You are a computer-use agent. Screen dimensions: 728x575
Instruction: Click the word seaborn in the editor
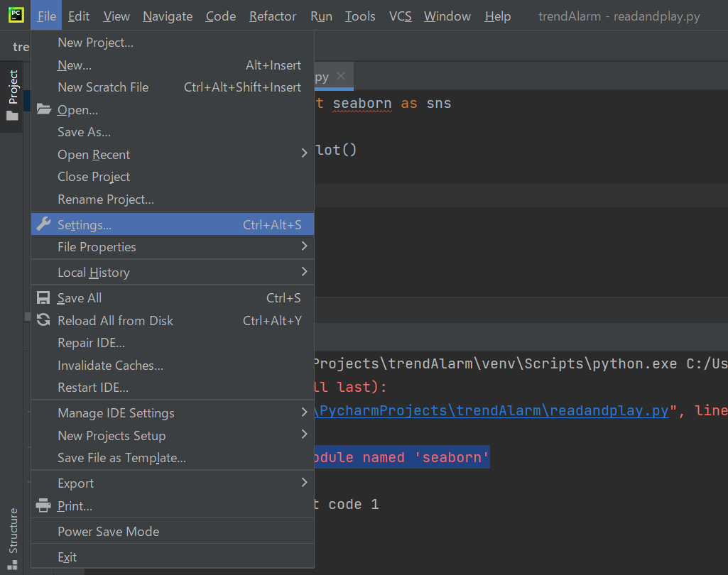[x=362, y=103]
